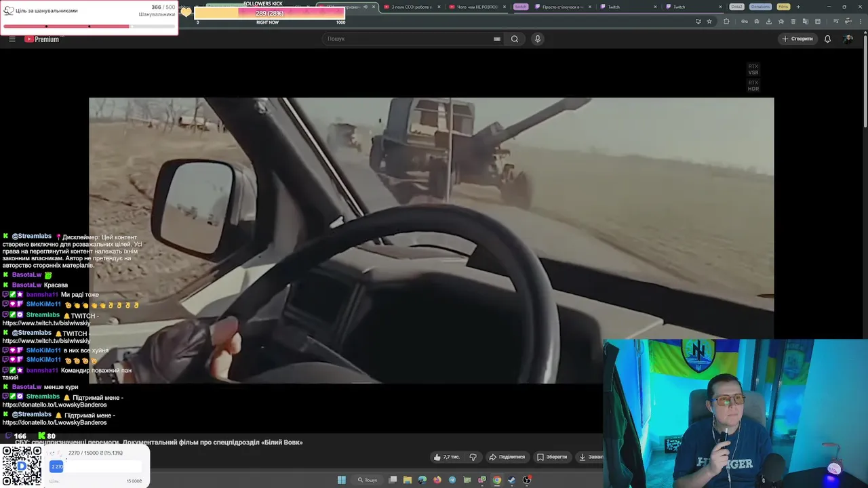Viewport: 868px width, 488px height.
Task: Open Telegram from the taskbar
Action: [x=452, y=480]
